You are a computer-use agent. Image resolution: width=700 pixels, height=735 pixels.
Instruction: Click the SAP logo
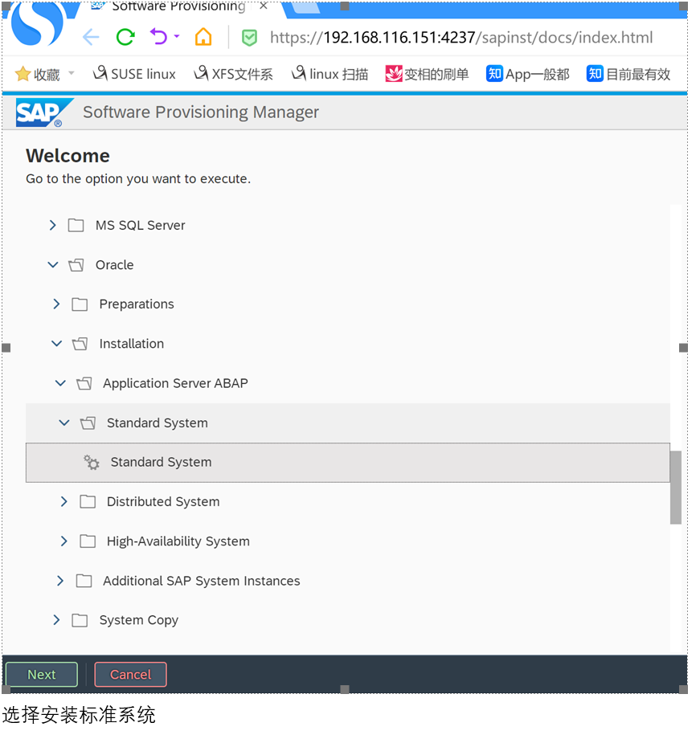point(43,112)
